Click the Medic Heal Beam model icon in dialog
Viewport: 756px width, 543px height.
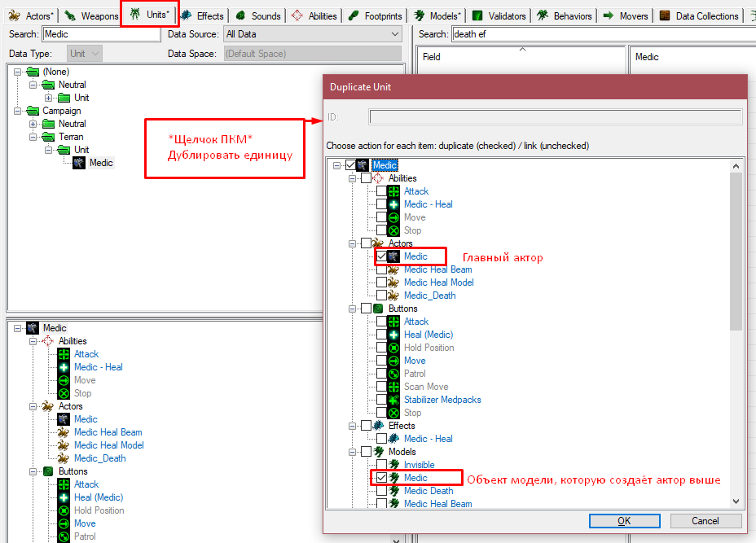click(394, 504)
